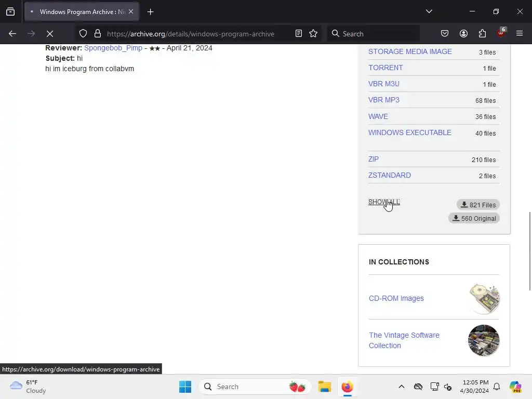Viewport: 532px width, 399px height.
Task: Open The Vintage Software Collection
Action: pyautogui.click(x=404, y=340)
